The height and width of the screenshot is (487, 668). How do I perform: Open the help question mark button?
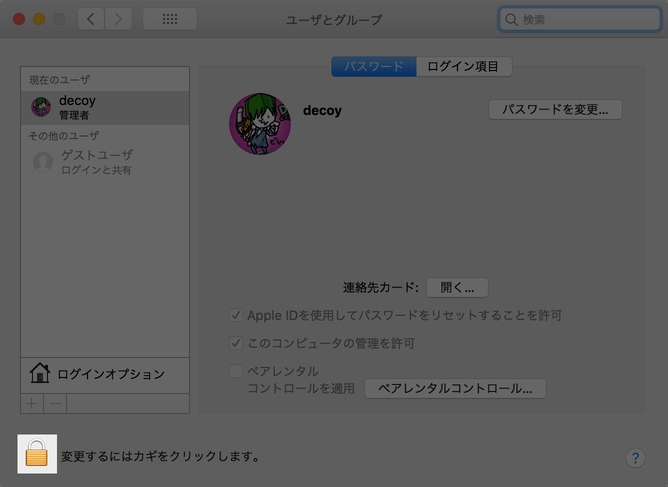[x=635, y=458]
